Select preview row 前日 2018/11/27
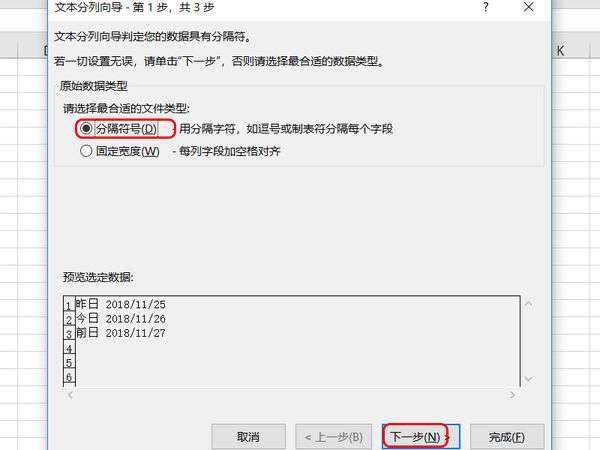The image size is (600, 450). tap(121, 333)
